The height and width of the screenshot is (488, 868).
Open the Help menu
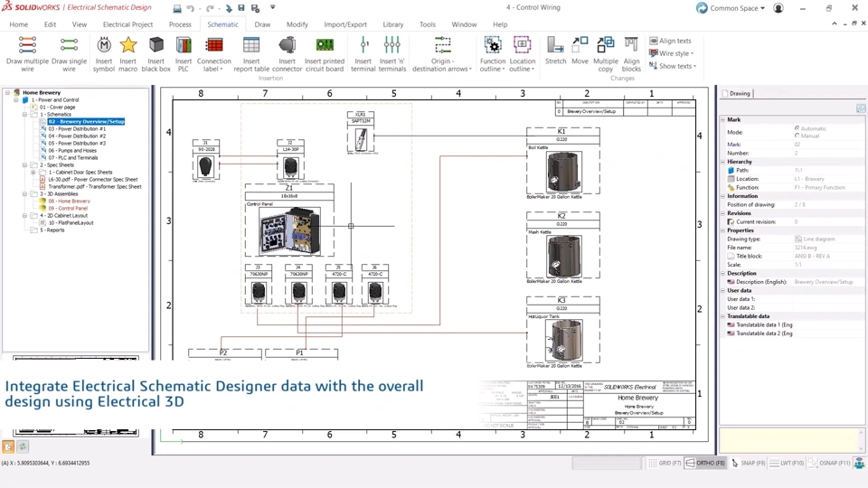click(x=500, y=24)
